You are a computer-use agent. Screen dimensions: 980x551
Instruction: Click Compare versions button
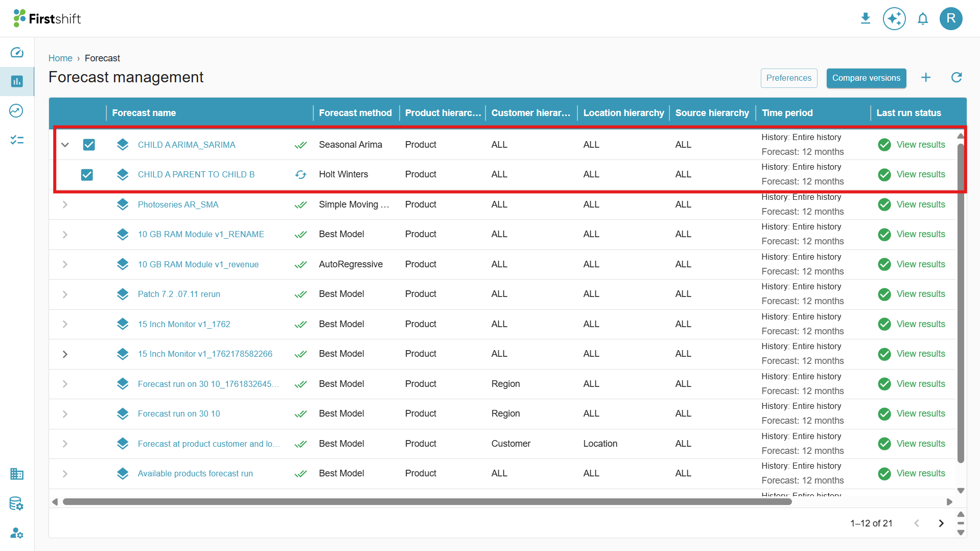(866, 78)
